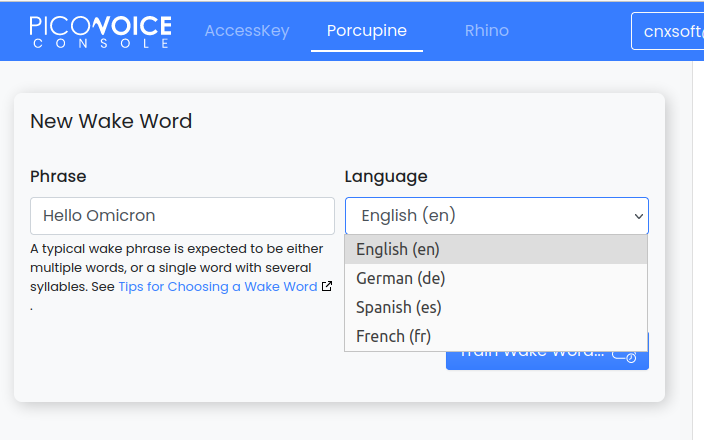Click the Language field label
The height and width of the screenshot is (440, 704).
pyautogui.click(x=386, y=176)
